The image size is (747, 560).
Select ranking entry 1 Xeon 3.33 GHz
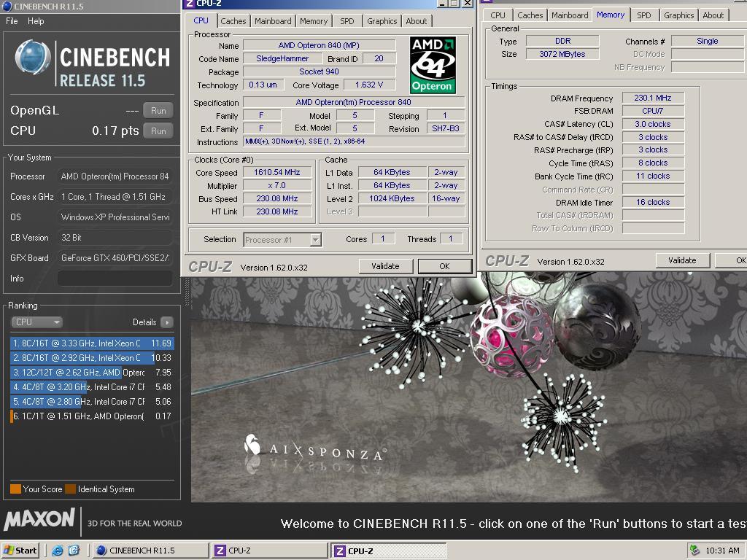point(91,343)
